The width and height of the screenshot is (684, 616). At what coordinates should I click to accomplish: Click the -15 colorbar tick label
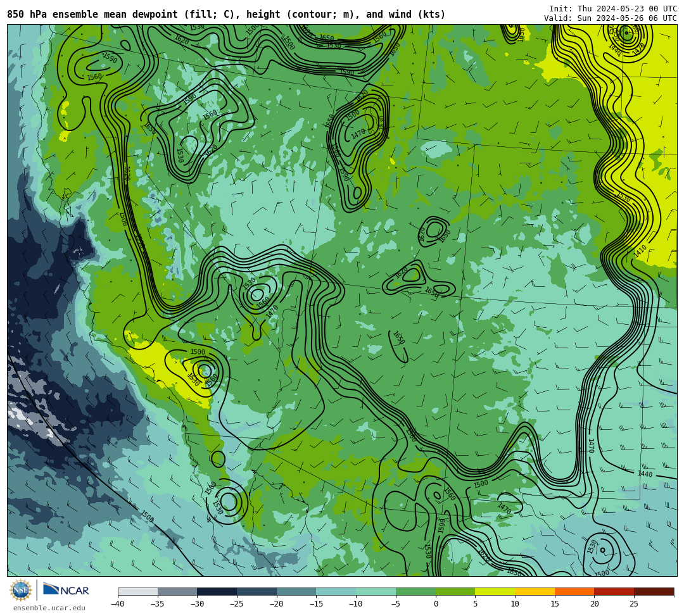coord(316,604)
